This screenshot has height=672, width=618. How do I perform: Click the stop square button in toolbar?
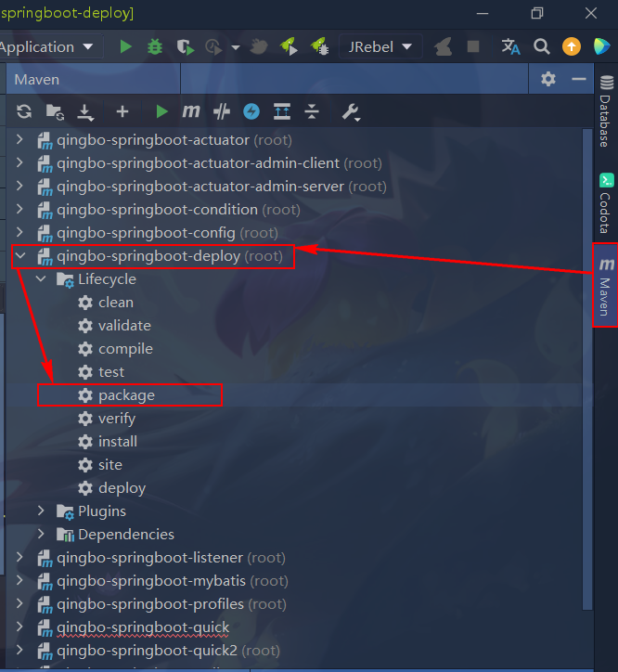[x=472, y=46]
